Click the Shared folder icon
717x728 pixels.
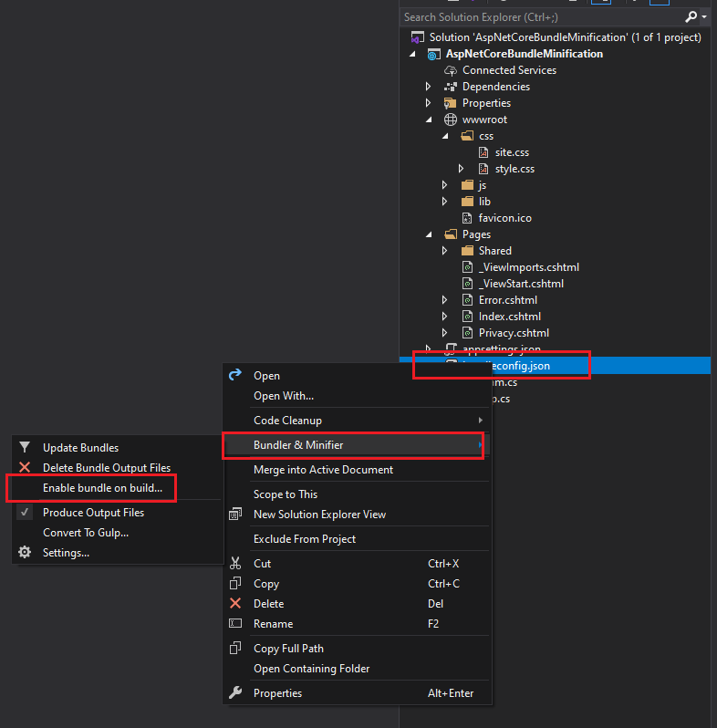click(x=467, y=251)
